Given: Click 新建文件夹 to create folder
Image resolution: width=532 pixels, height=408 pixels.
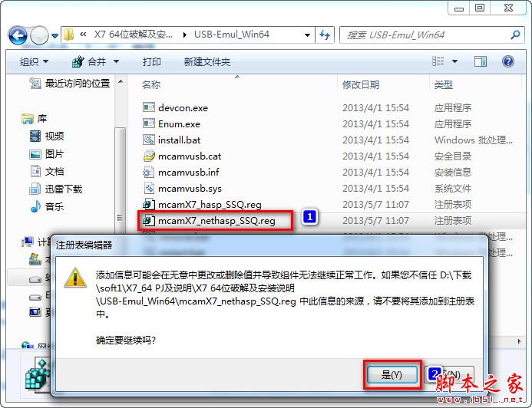Looking at the screenshot, I should (x=207, y=61).
